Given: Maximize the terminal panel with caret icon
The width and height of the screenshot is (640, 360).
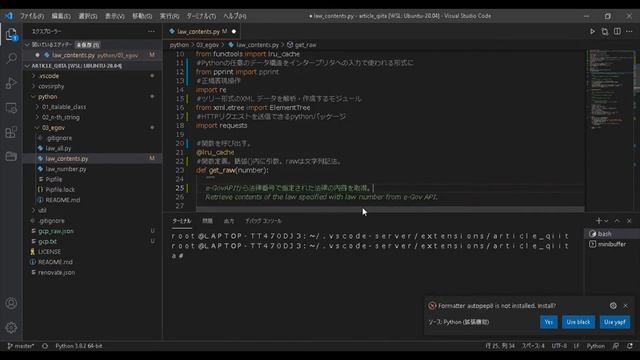Looking at the screenshot, I should coord(617,221).
